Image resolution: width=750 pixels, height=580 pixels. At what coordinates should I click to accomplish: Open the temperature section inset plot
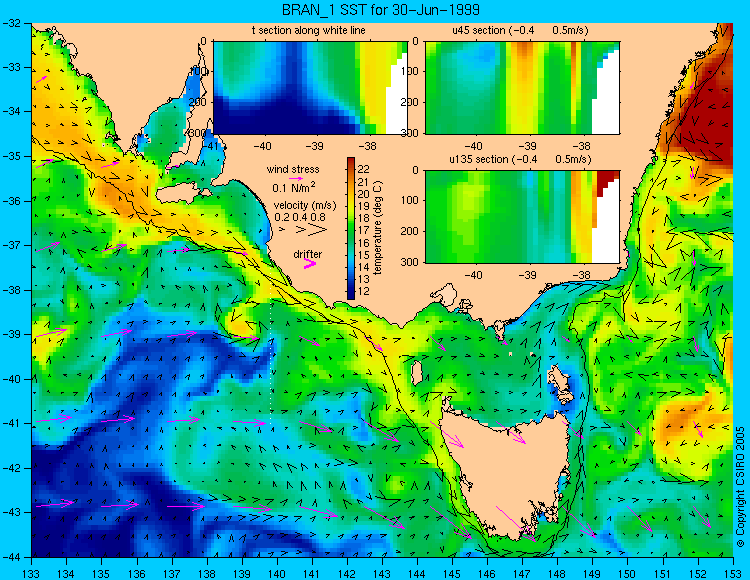[x=310, y=88]
